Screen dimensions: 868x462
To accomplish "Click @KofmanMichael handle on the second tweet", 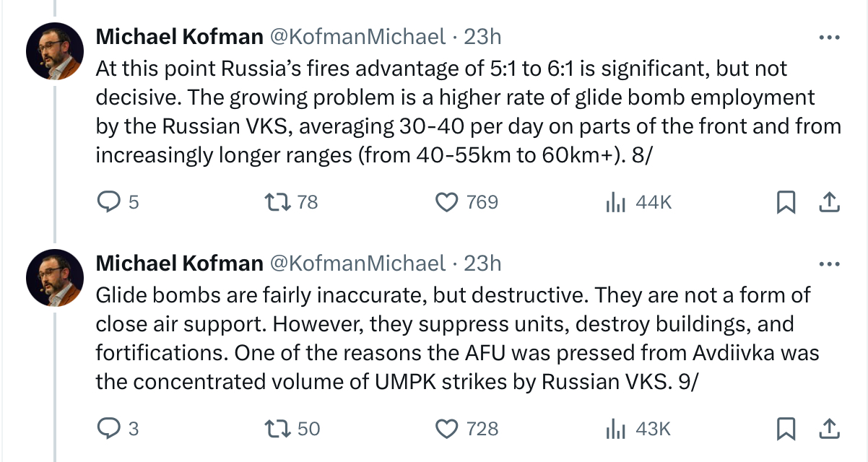I will click(357, 263).
